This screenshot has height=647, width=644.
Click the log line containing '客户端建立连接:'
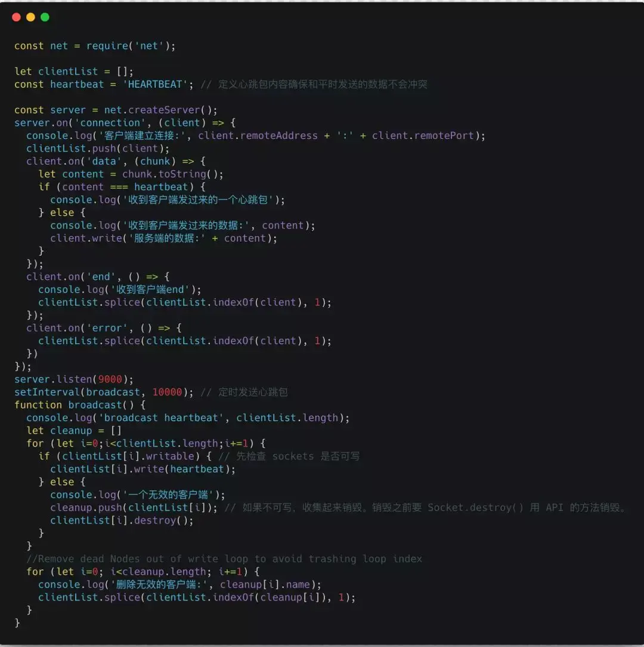coord(256,135)
